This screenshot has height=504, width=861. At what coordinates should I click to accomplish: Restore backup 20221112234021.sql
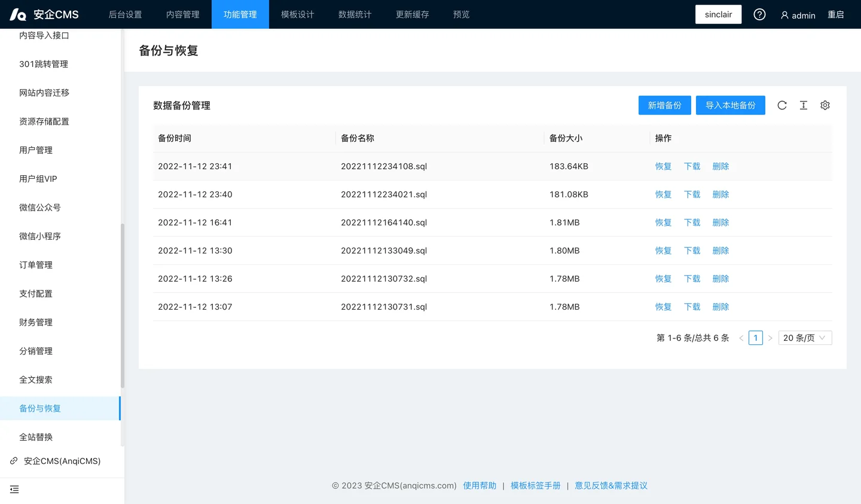pos(664,194)
